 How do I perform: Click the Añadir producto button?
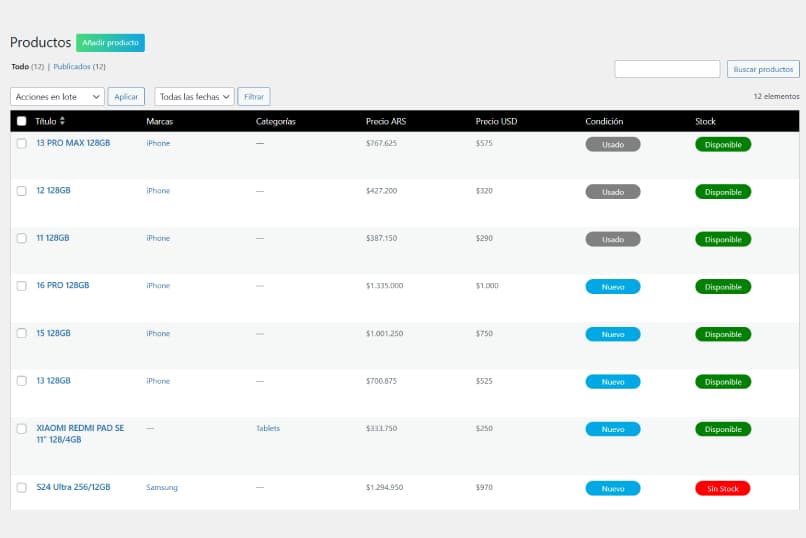[111, 43]
